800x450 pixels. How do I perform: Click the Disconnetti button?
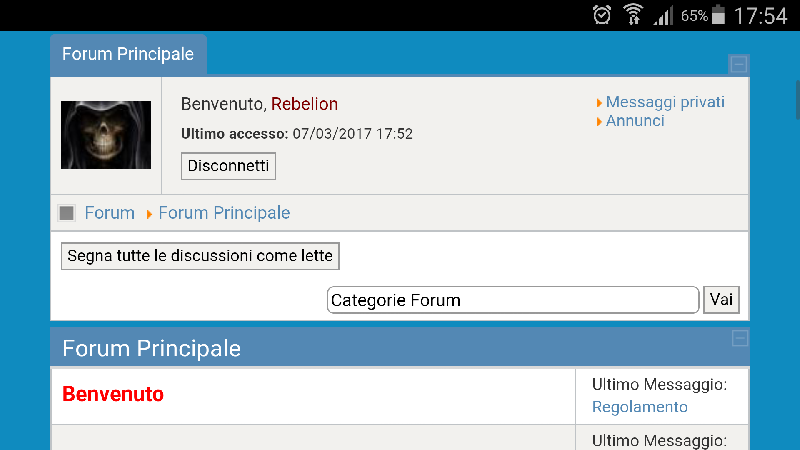pyautogui.click(x=228, y=166)
